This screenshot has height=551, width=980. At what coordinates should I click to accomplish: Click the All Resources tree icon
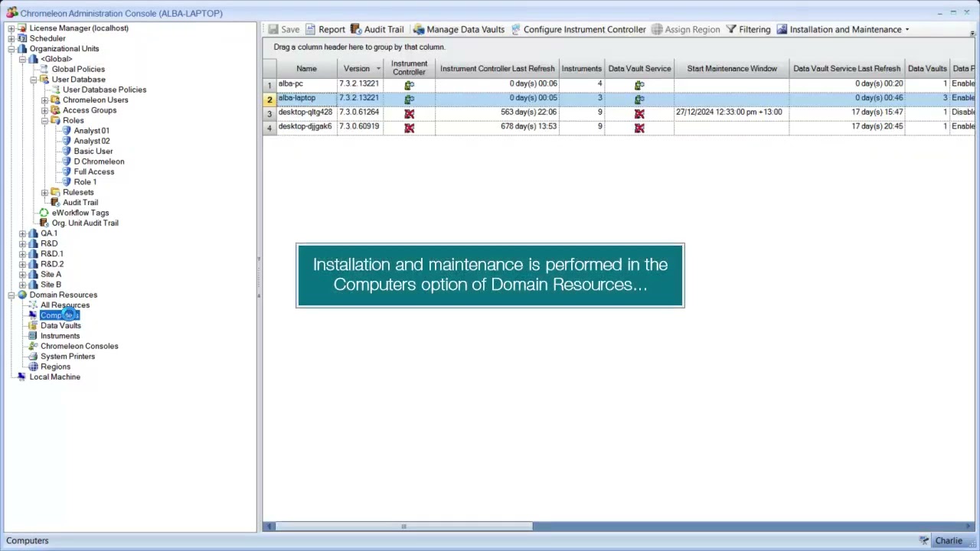coord(33,305)
